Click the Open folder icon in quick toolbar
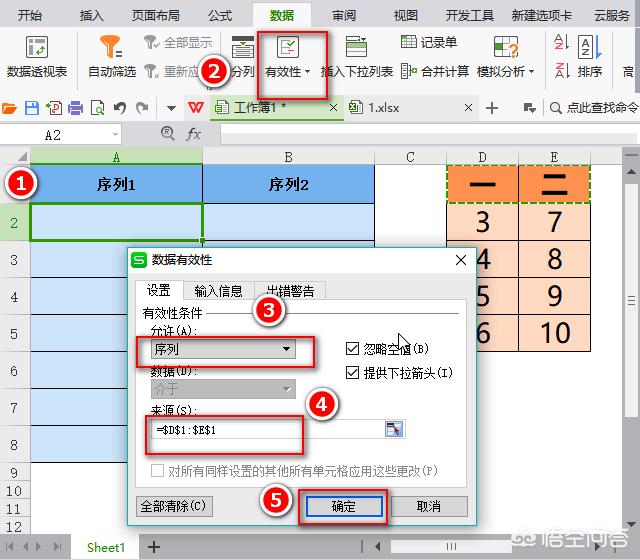 pyautogui.click(x=9, y=108)
